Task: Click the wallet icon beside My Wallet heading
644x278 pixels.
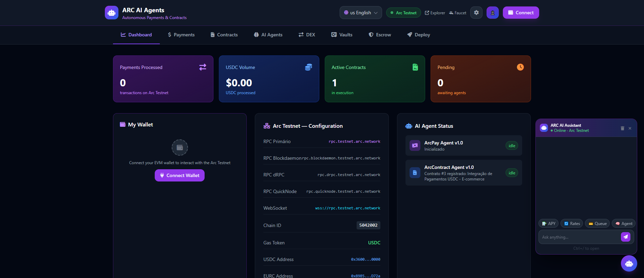Action: coord(122,124)
